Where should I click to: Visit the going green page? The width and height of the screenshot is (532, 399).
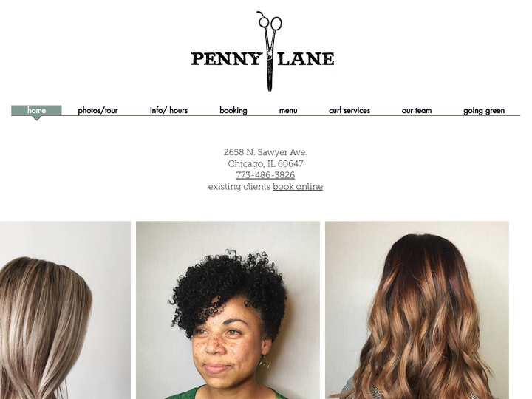click(x=484, y=111)
